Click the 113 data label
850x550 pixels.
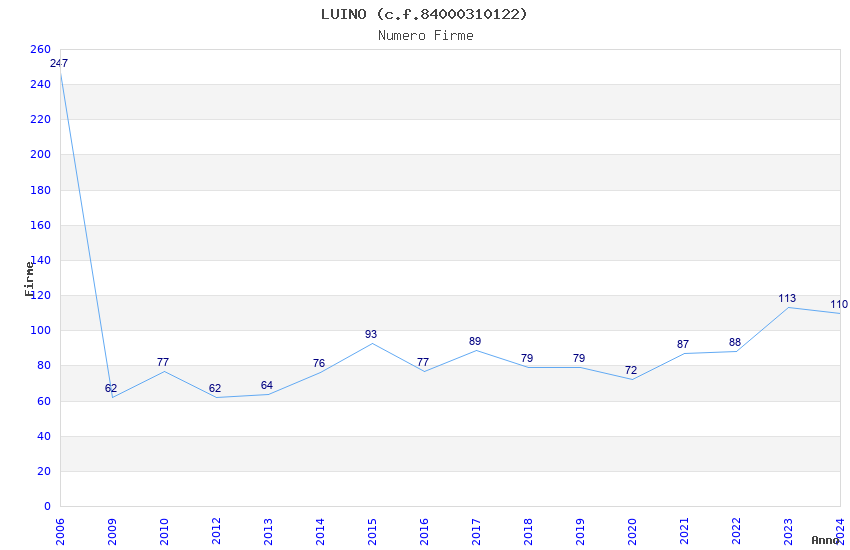pyautogui.click(x=787, y=299)
